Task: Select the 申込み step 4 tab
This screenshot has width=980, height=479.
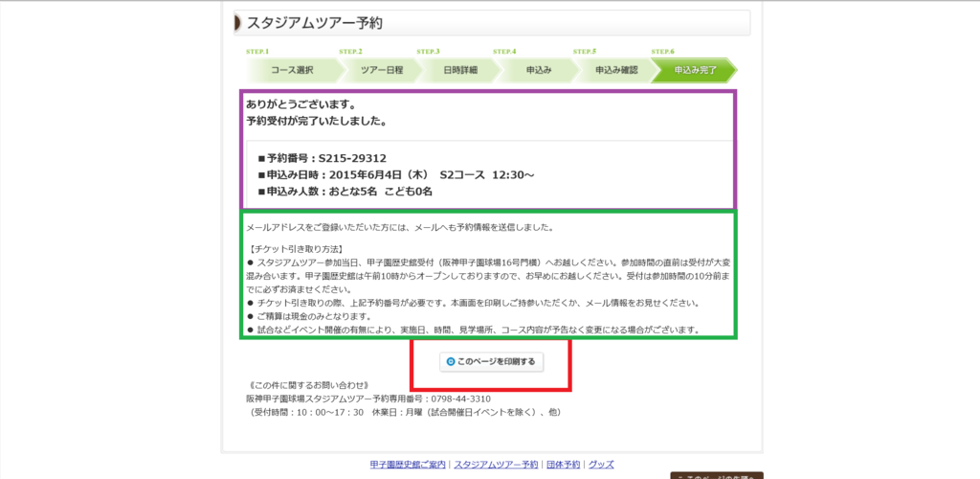Action: pyautogui.click(x=538, y=70)
